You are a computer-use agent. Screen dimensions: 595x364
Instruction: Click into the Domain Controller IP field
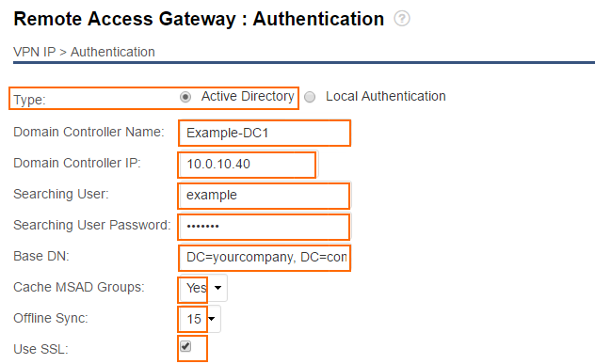249,165
